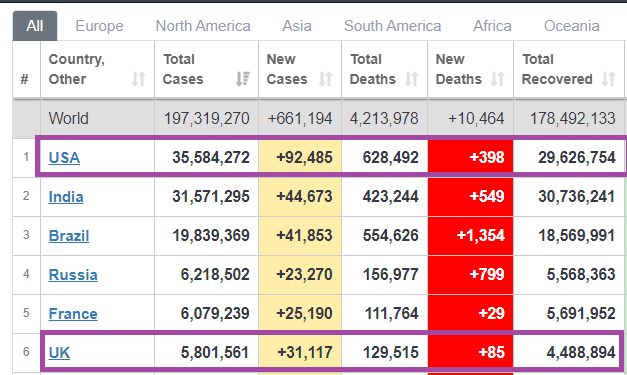This screenshot has height=375, width=627.
Task: Select India total cases 31,571,295
Action: [211, 197]
